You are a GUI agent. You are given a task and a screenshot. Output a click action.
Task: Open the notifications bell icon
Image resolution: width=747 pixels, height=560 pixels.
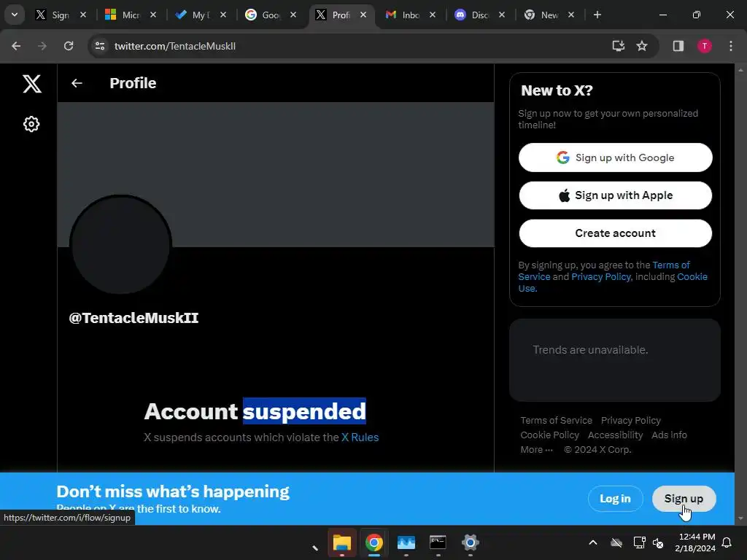coord(727,542)
